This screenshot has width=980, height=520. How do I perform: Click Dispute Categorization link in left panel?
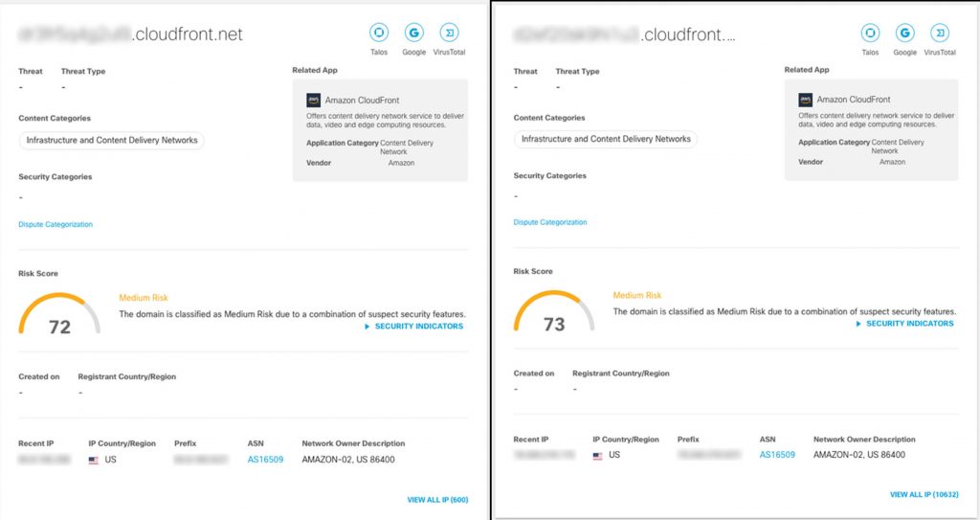[x=56, y=224]
